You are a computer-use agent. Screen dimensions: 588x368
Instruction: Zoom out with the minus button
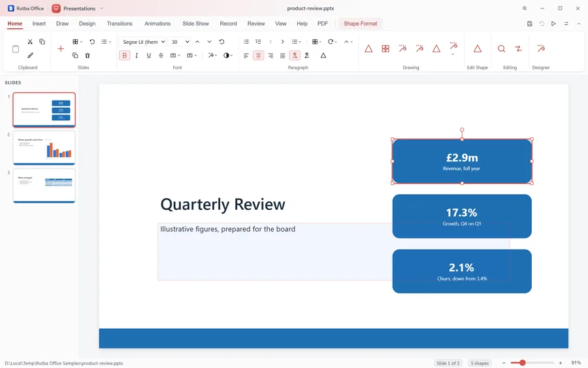(x=504, y=363)
